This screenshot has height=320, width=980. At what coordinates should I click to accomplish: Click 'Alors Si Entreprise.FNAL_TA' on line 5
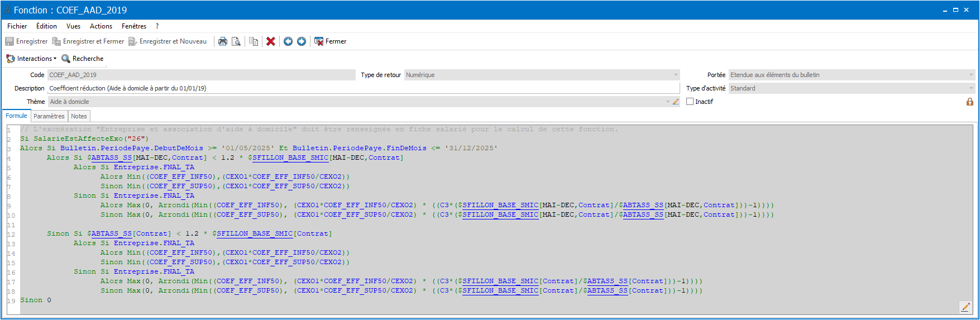pos(134,167)
